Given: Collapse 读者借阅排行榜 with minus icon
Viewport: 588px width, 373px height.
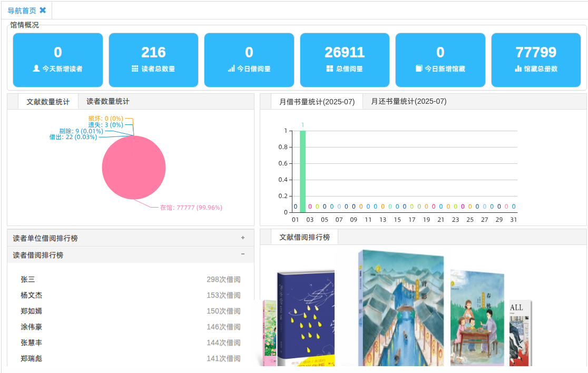Looking at the screenshot, I should pyautogui.click(x=243, y=254).
